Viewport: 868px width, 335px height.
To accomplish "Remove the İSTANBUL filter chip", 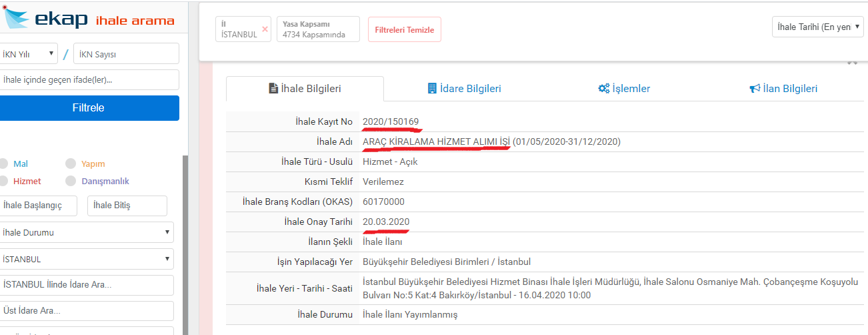I will pyautogui.click(x=265, y=29).
